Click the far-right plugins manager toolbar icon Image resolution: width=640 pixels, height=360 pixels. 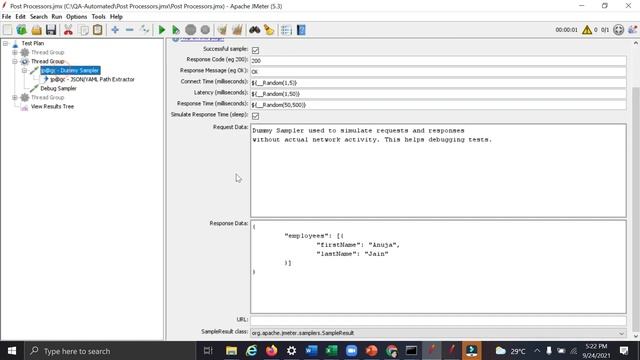[633, 30]
